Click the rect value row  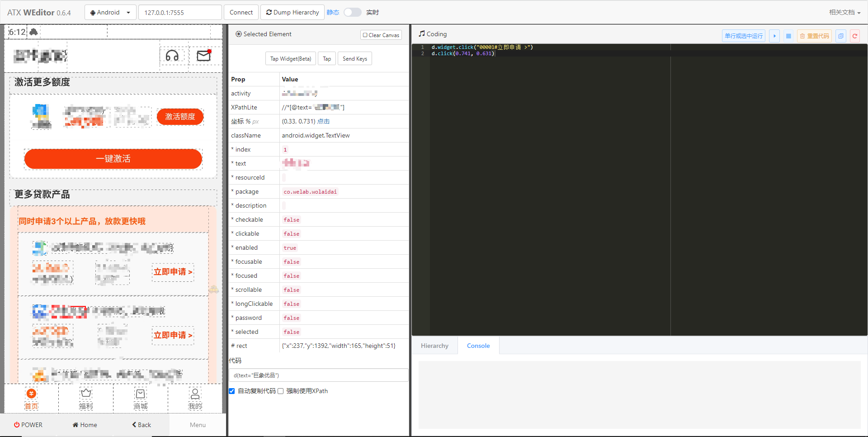coord(319,346)
